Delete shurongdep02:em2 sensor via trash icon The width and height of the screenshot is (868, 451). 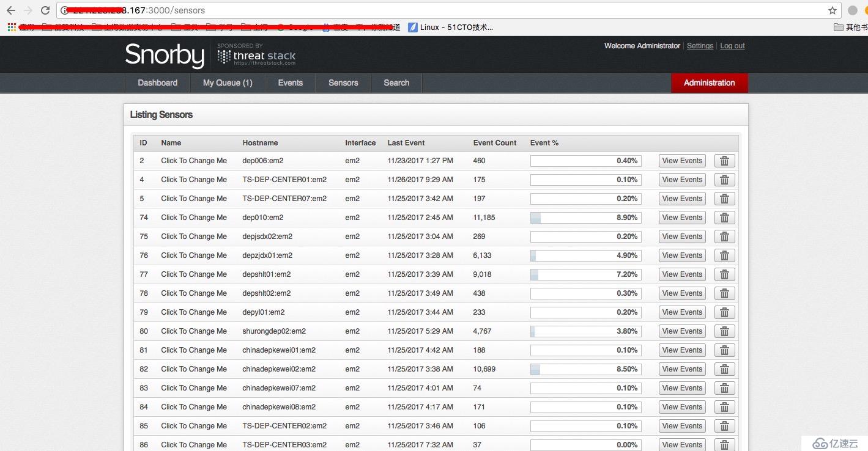724,331
